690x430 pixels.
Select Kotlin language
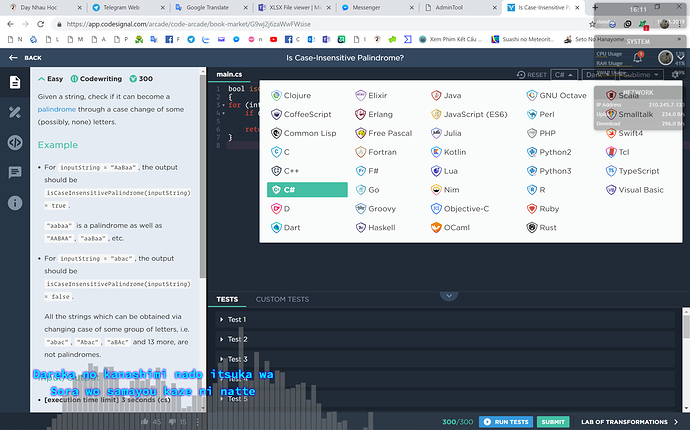[x=448, y=152]
